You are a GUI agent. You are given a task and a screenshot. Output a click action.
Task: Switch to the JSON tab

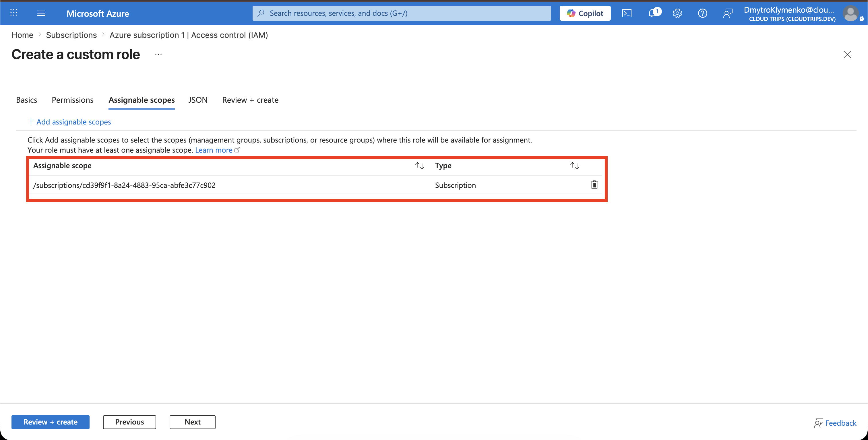coord(198,100)
